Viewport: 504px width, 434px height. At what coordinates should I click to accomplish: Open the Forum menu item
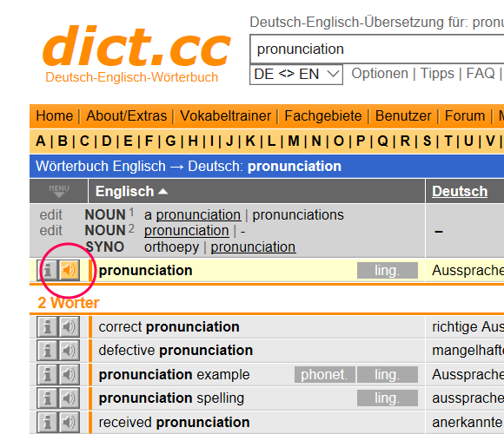click(x=465, y=116)
